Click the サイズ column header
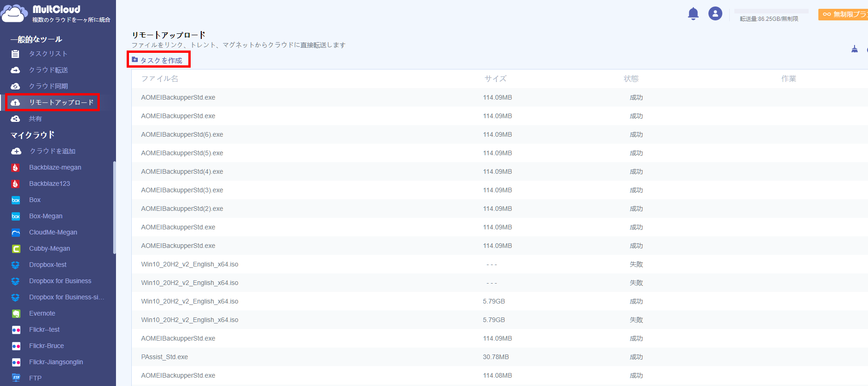 (x=495, y=79)
